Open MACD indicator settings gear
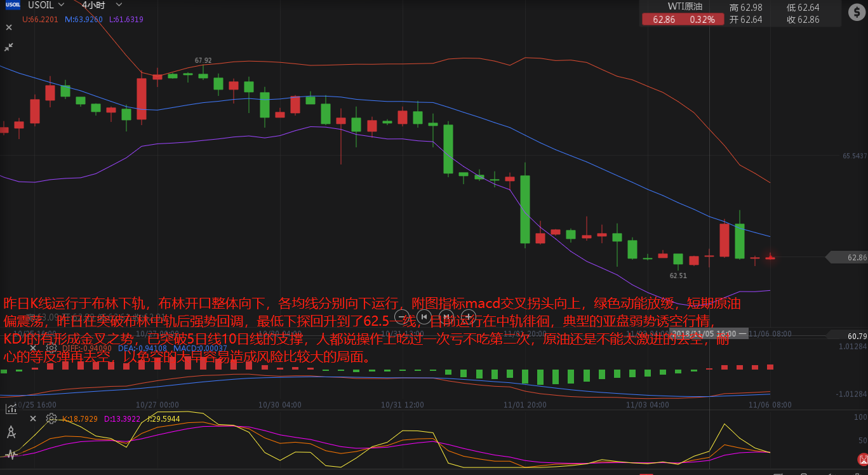This screenshot has height=475, width=868. (51, 347)
